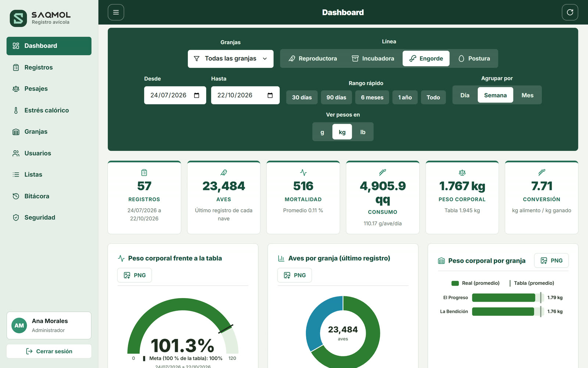588x368 pixels.
Task: Click the wheat icon on Conversión card
Action: point(542,172)
